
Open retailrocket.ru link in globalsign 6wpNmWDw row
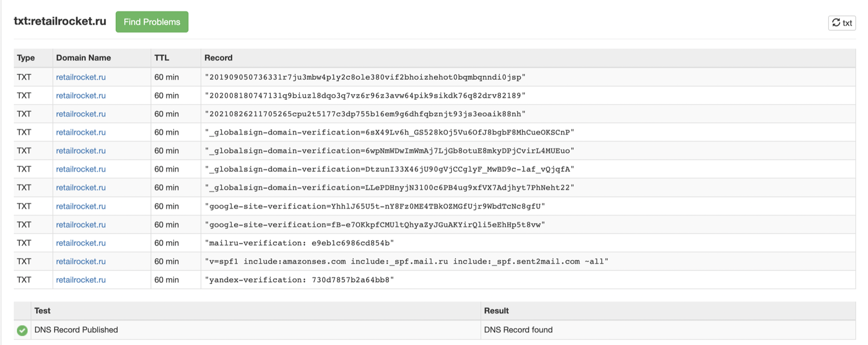(81, 151)
